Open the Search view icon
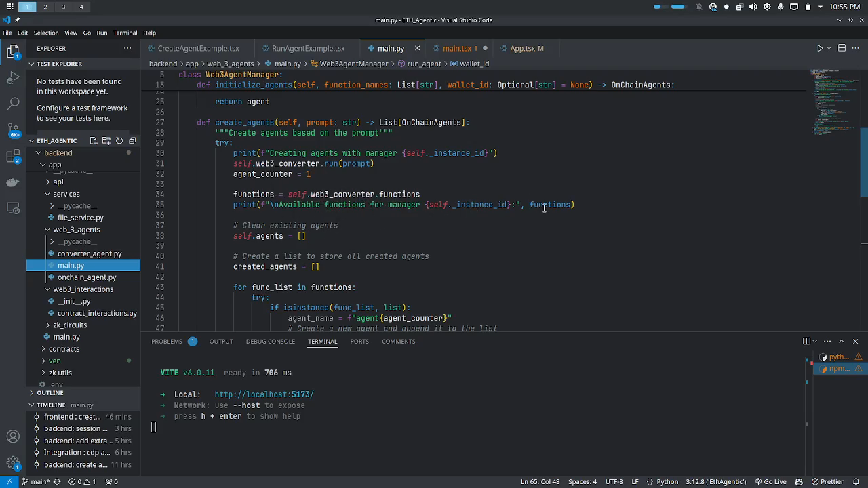The width and height of the screenshot is (868, 488). [x=13, y=103]
